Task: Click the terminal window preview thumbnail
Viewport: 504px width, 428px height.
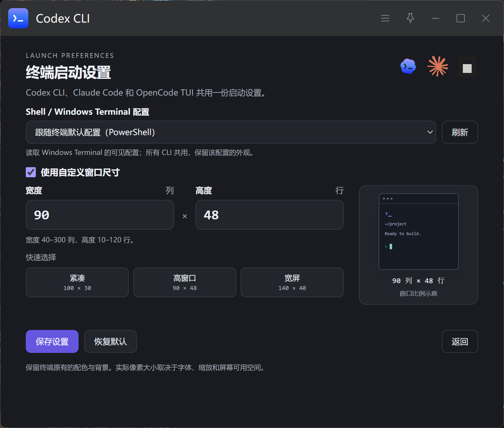Action: [419, 232]
